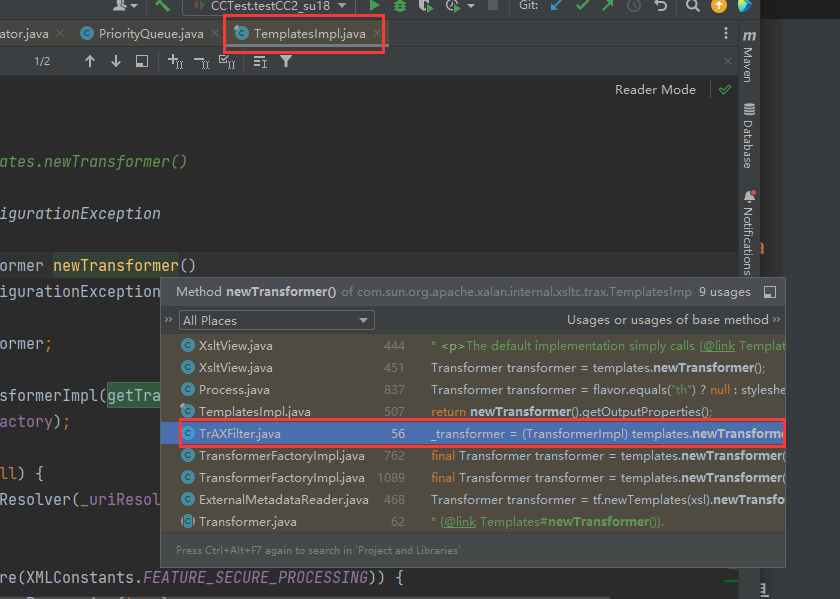Click Add Selection for Next Occurrence icon
The width and height of the screenshot is (840, 599).
176,62
